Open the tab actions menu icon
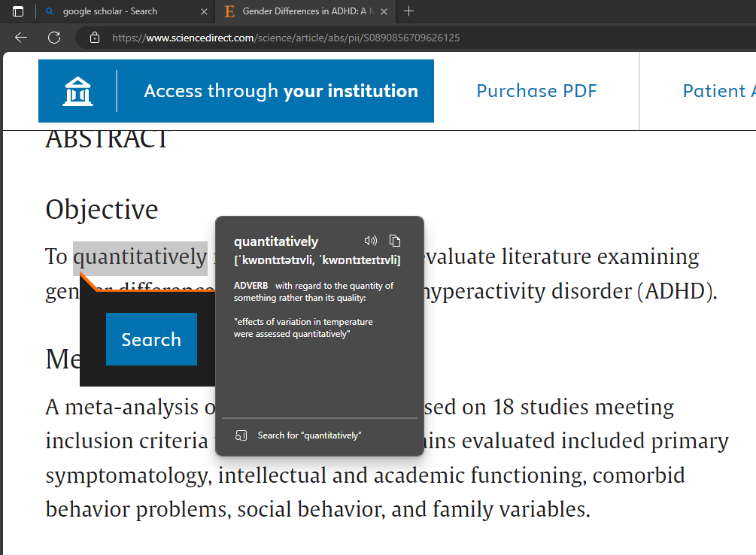This screenshot has width=756, height=555. pos(18,11)
